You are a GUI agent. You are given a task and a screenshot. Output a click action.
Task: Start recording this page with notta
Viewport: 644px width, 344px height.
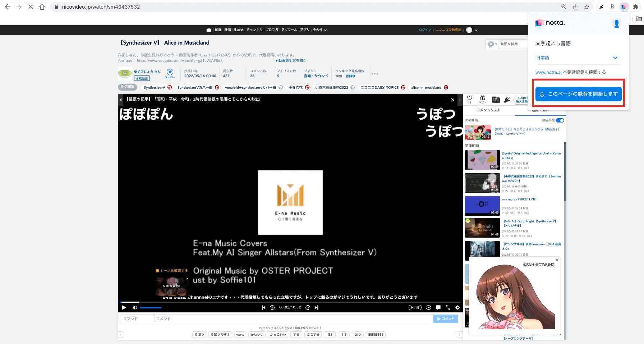pos(578,94)
